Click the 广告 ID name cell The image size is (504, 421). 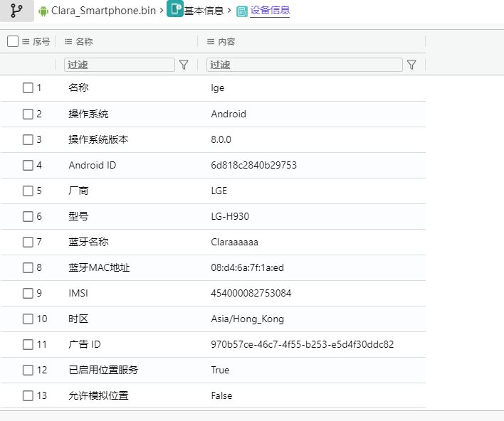point(85,345)
